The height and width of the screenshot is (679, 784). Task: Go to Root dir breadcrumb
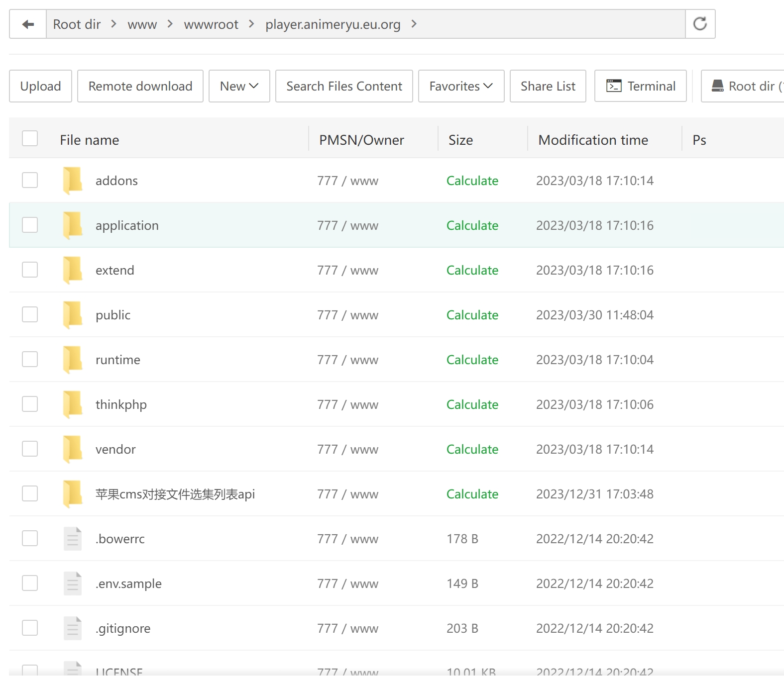click(x=77, y=24)
